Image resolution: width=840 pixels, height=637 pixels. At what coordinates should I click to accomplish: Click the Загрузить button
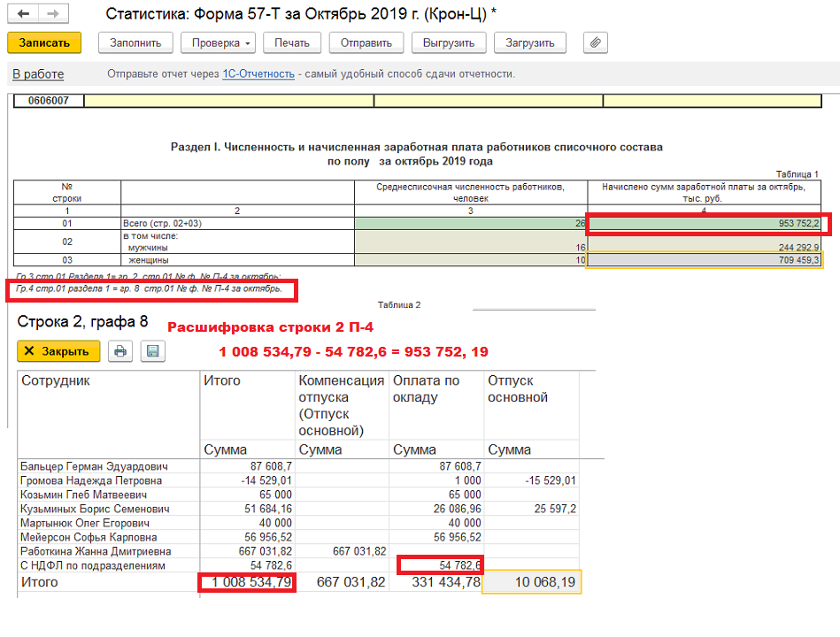[530, 42]
